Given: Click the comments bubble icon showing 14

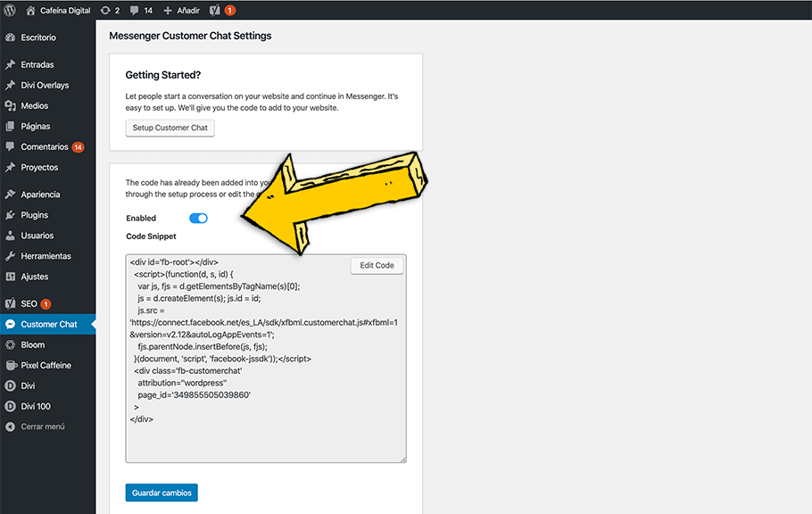Looking at the screenshot, I should (x=134, y=10).
